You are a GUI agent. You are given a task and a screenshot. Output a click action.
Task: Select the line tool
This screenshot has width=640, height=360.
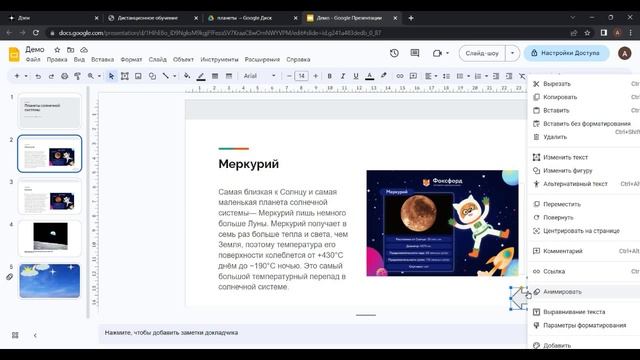165,76
